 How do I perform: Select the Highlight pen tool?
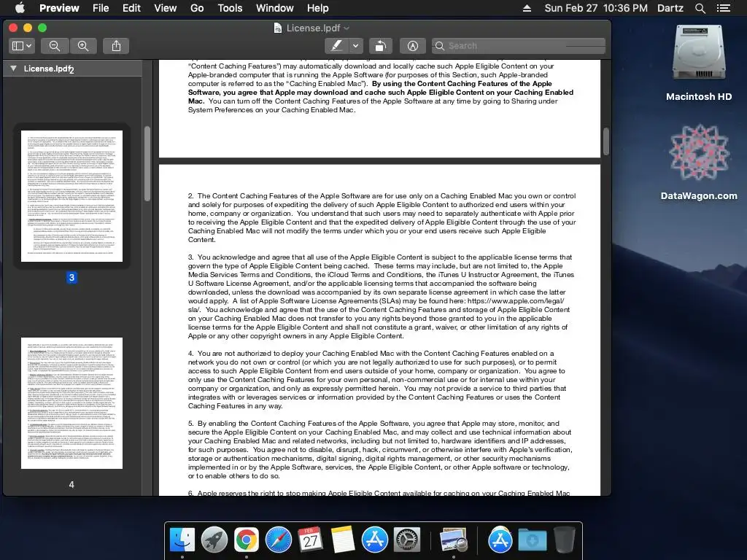click(x=336, y=46)
